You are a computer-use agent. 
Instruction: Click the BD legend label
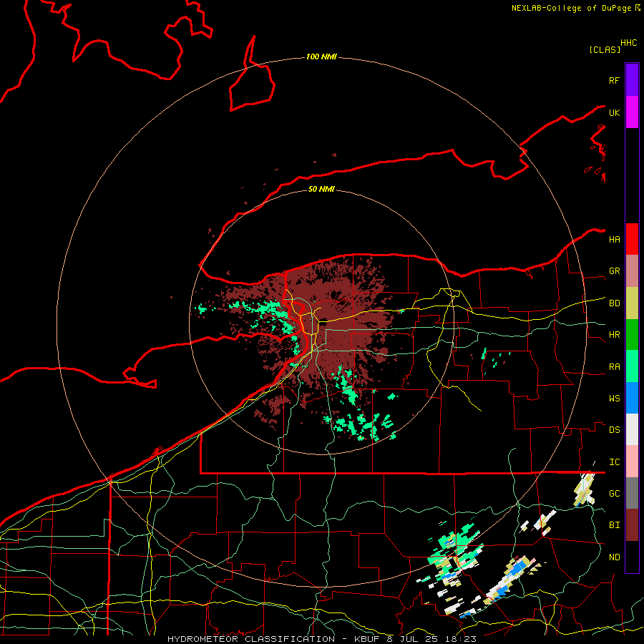click(614, 303)
